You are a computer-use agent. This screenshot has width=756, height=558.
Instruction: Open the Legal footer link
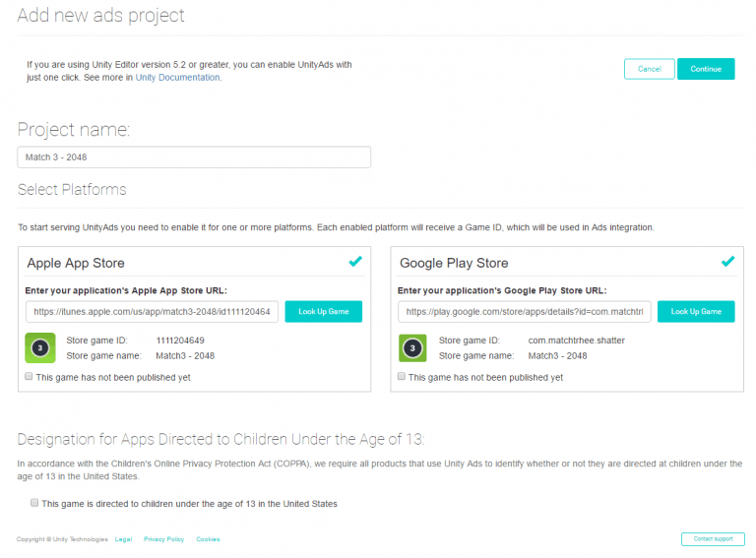(123, 539)
